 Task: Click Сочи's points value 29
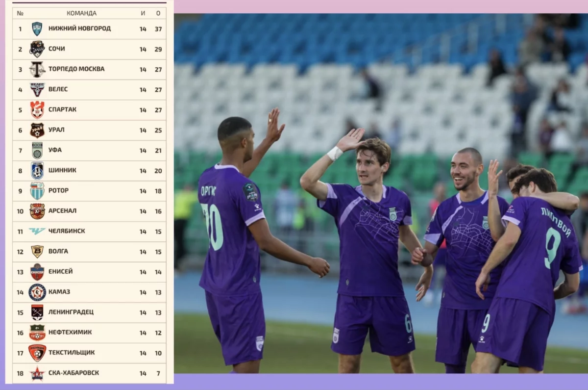tap(158, 49)
